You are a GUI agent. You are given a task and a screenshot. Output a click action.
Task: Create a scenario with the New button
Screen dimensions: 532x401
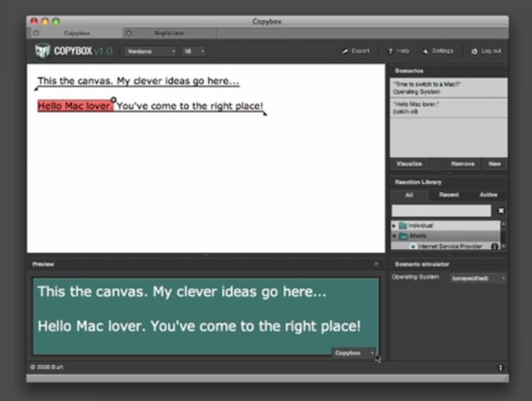coord(495,164)
